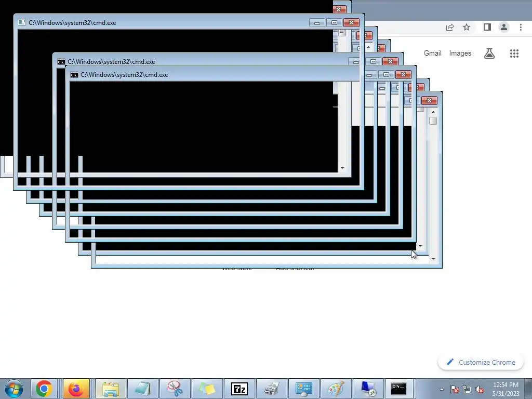Click the down arrow of the rightmost cmd scrollbar
The image size is (532, 399).
click(433, 259)
